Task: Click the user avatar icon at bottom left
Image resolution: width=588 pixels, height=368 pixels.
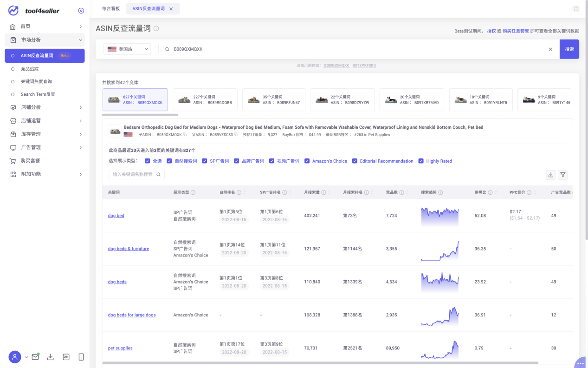Action: tap(15, 357)
